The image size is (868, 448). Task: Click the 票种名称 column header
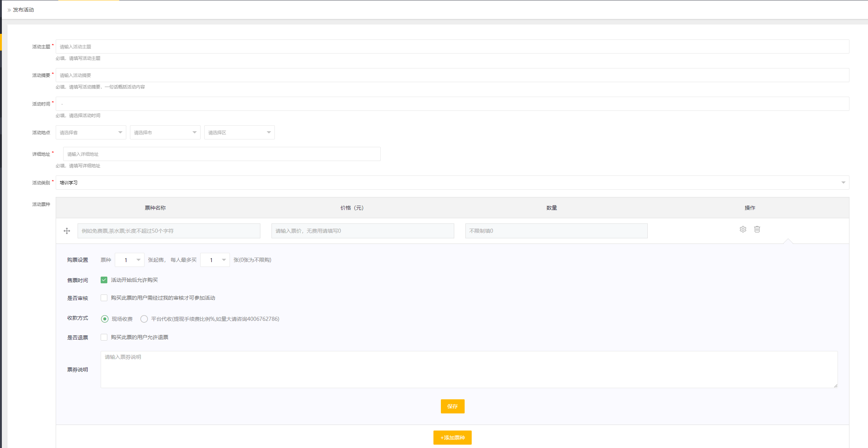click(155, 208)
